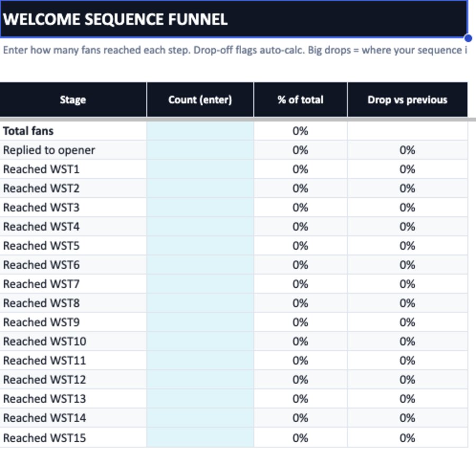Click the count input cell for Total fans

(200, 131)
